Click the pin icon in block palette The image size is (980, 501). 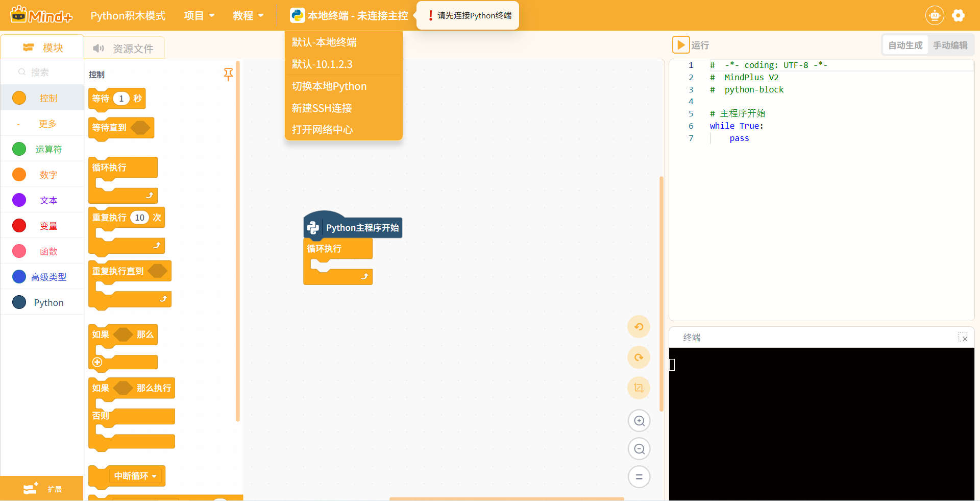[228, 75]
